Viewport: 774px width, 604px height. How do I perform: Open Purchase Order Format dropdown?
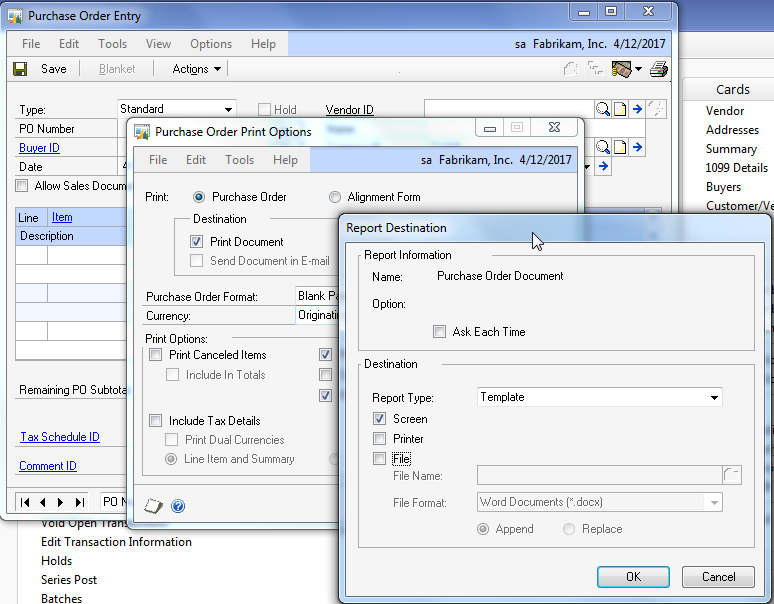(x=316, y=296)
